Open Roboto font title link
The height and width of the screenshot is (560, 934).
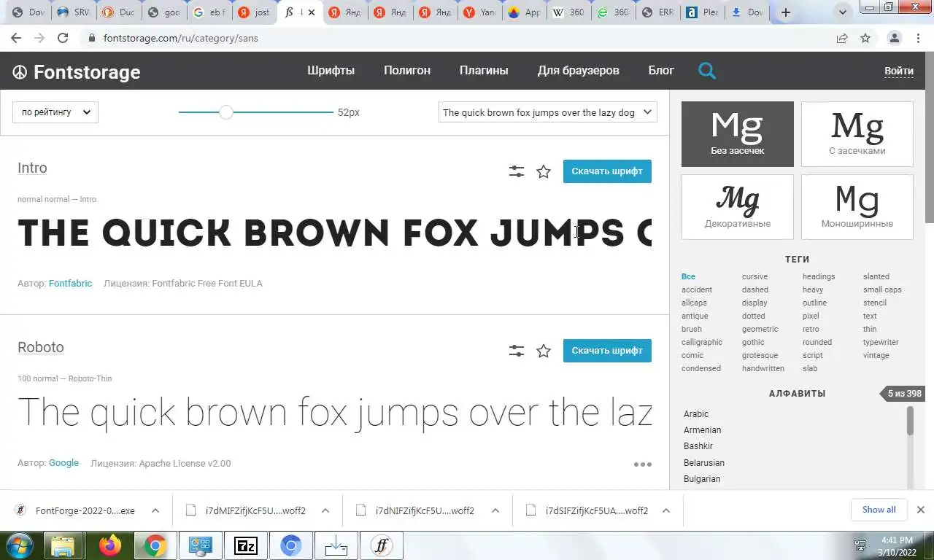(41, 347)
